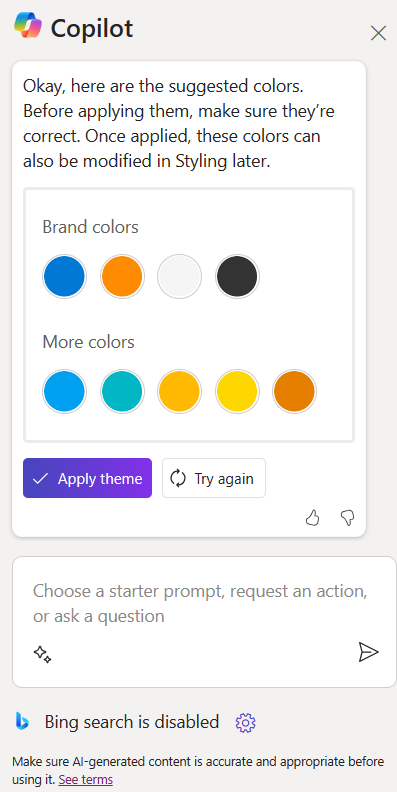Open Bing search settings gear

click(245, 723)
